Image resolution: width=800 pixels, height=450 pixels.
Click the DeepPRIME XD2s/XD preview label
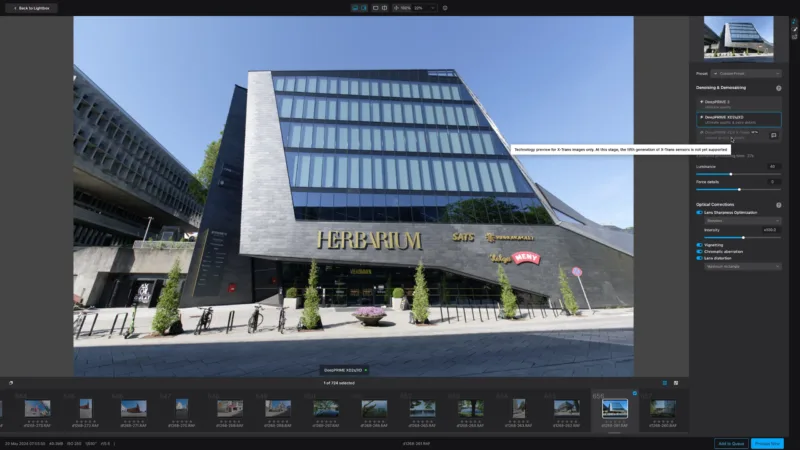344,370
